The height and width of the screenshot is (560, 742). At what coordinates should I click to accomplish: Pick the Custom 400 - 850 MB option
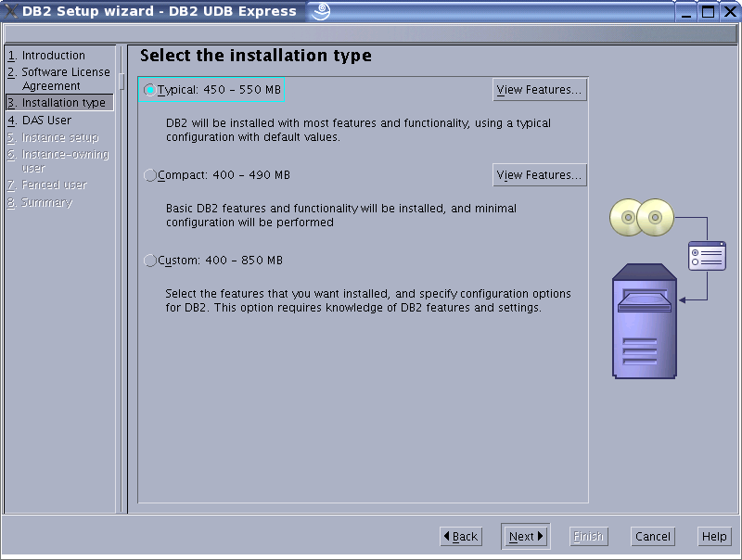[x=213, y=261]
